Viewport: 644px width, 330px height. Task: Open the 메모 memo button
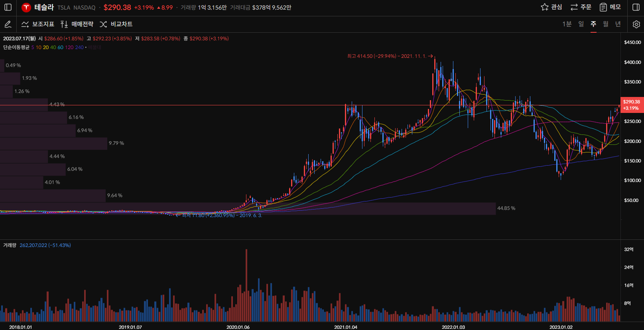[x=610, y=7]
